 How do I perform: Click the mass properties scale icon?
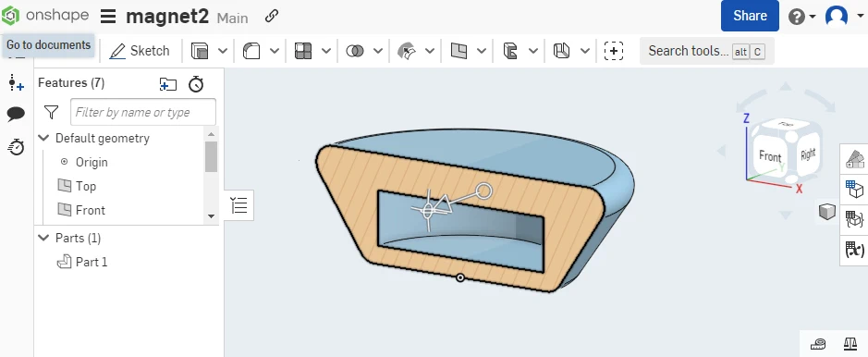[x=850, y=344]
